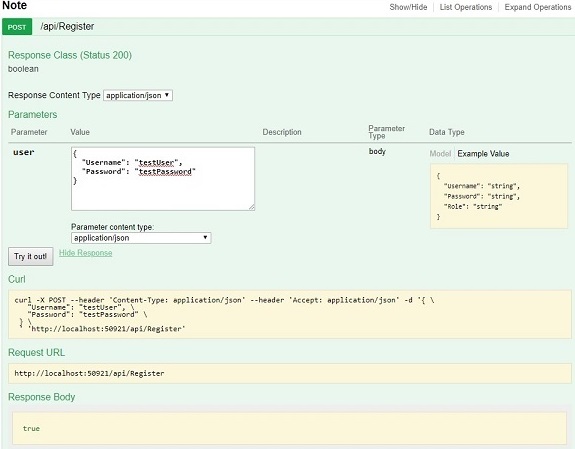Click the Hide Response link
This screenshot has width=575, height=449.
[x=85, y=253]
